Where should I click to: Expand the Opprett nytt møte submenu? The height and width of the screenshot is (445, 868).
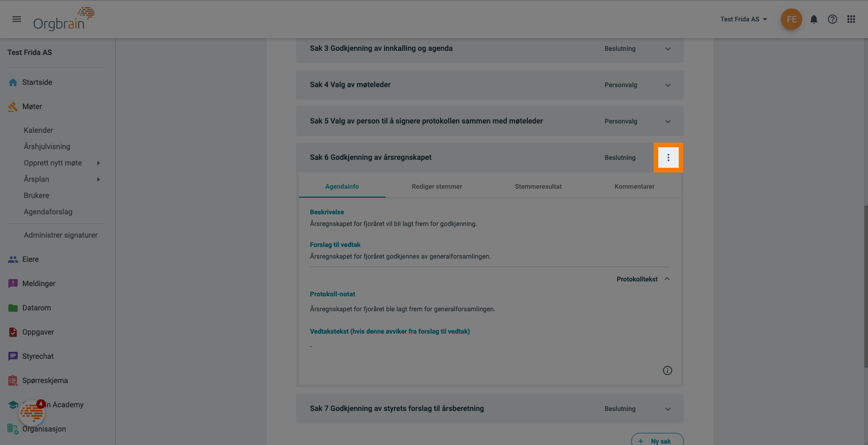tap(98, 163)
